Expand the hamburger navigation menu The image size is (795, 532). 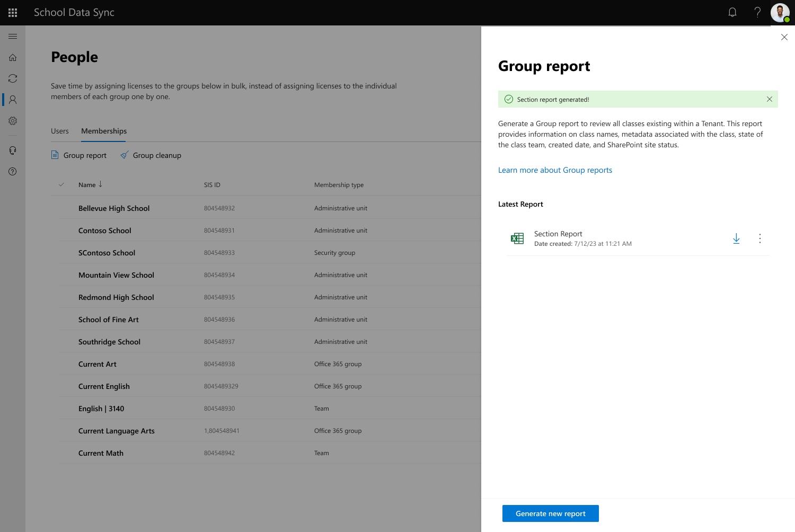pos(13,36)
